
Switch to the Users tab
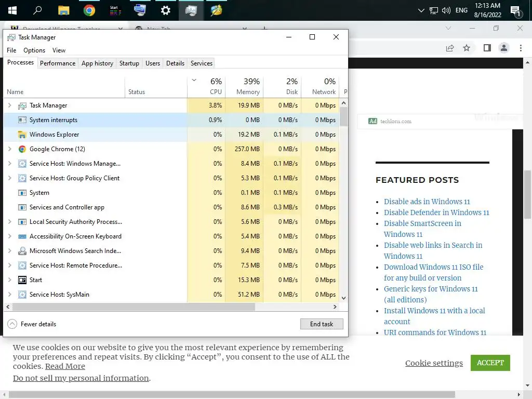point(153,63)
